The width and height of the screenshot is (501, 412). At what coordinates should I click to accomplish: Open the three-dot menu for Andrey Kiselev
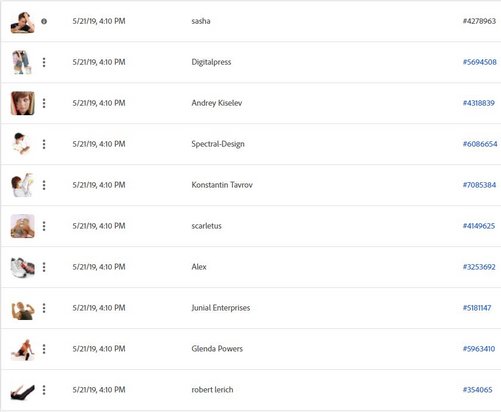pyautogui.click(x=44, y=103)
